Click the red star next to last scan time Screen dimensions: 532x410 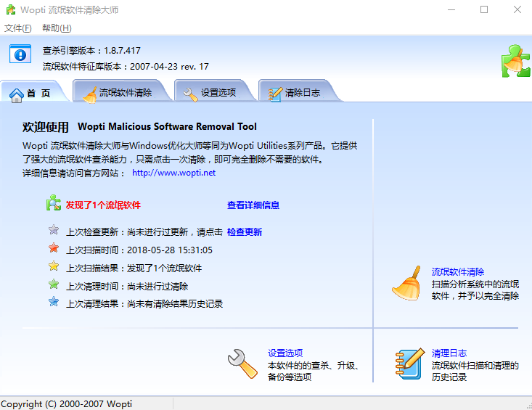54,249
